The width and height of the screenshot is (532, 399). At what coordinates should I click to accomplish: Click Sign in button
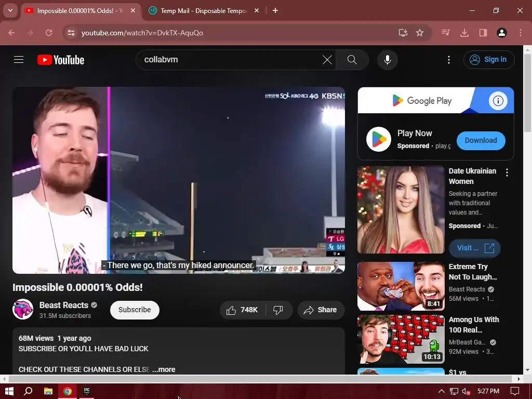[x=488, y=59]
